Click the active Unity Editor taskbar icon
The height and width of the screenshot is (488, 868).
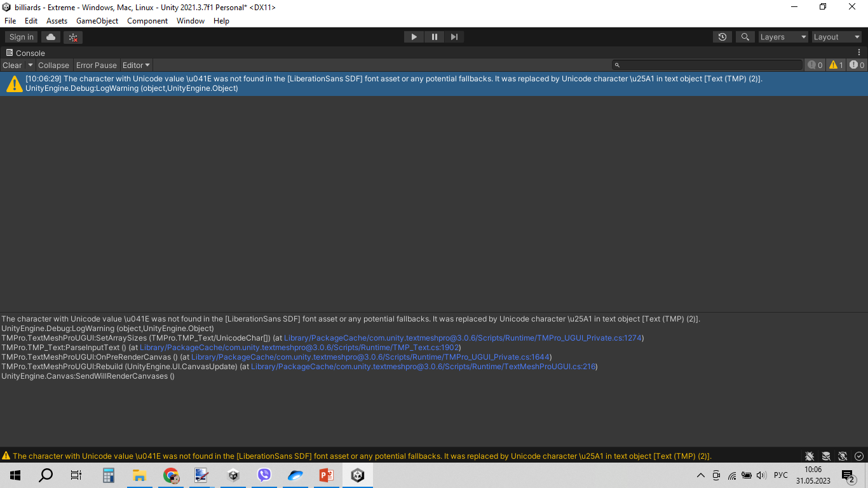click(358, 475)
